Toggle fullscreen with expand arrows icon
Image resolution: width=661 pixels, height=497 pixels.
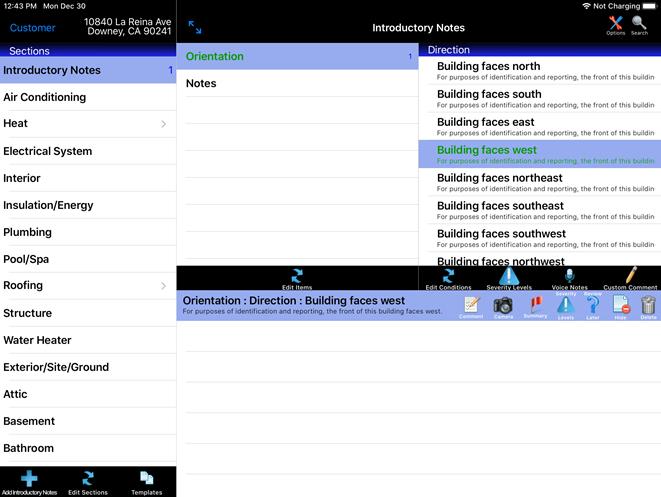[195, 28]
